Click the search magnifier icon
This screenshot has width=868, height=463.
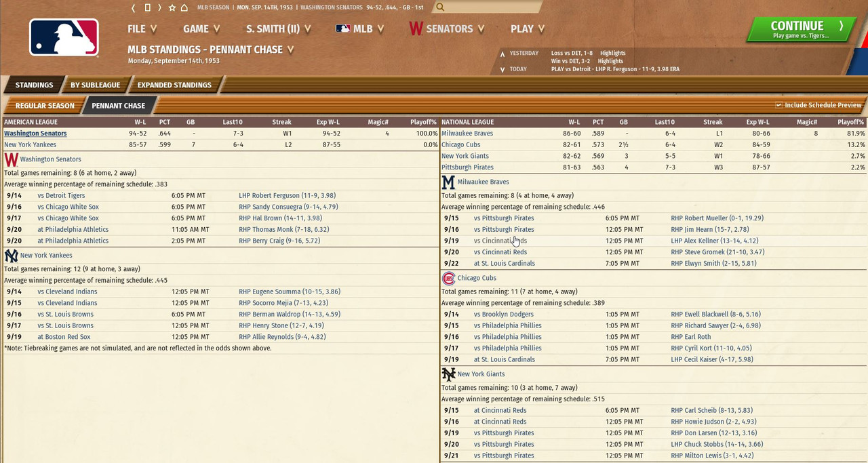click(440, 7)
